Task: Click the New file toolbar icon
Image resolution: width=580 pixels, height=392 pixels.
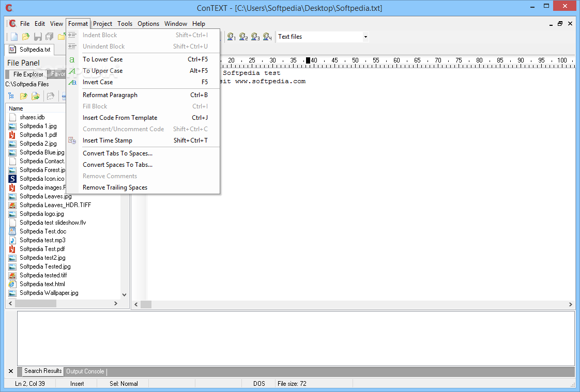Action: (14, 37)
